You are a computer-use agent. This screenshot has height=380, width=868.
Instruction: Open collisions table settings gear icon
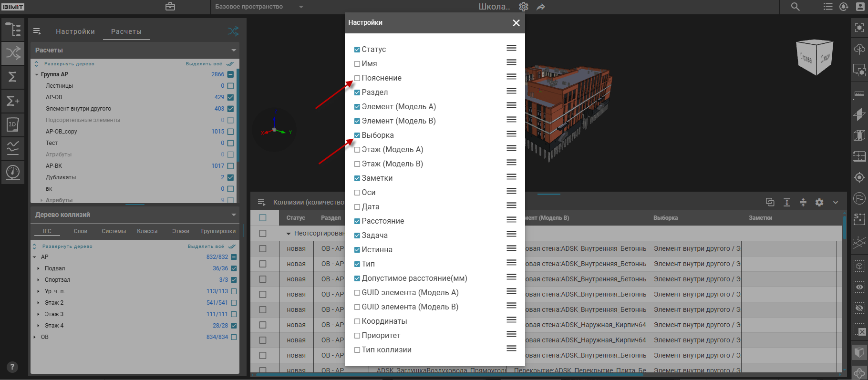819,202
